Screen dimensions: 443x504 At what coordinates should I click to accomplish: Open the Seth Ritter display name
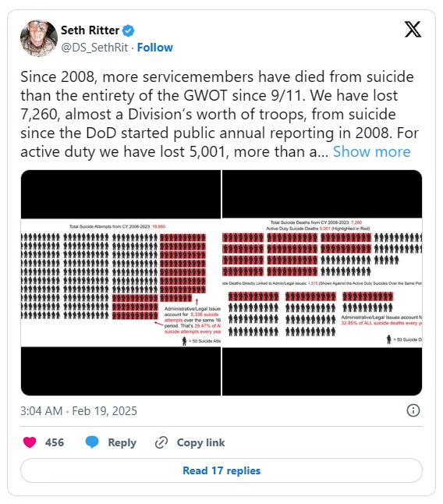pyautogui.click(x=90, y=30)
